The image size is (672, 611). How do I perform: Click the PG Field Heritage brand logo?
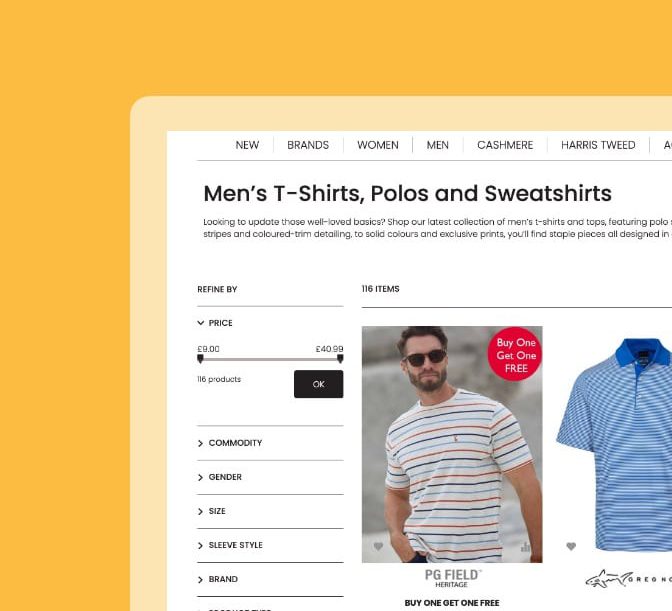pos(453,578)
